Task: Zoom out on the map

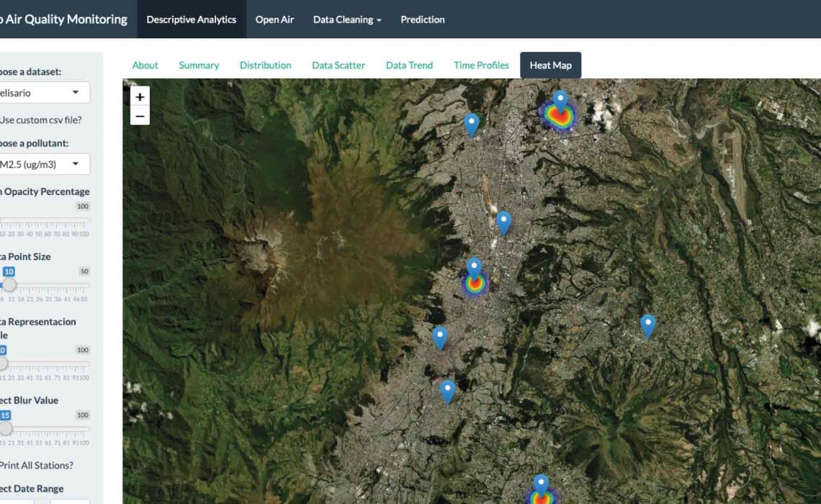Action: coord(140,116)
